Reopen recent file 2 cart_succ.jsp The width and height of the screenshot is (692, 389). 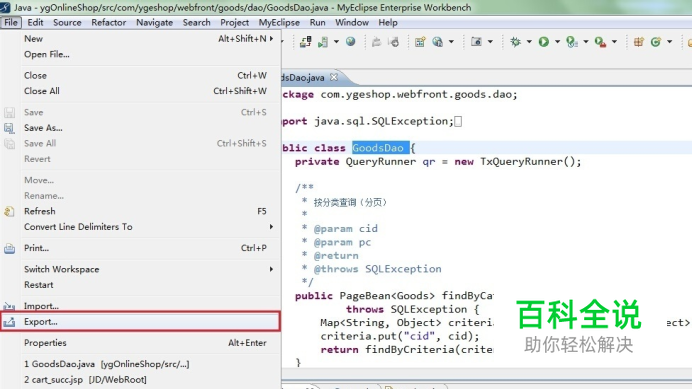(140, 380)
